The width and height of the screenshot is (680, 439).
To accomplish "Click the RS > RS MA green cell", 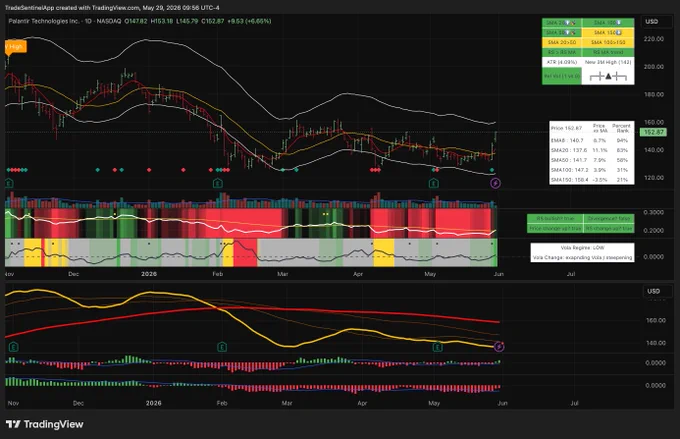I will 562,52.
